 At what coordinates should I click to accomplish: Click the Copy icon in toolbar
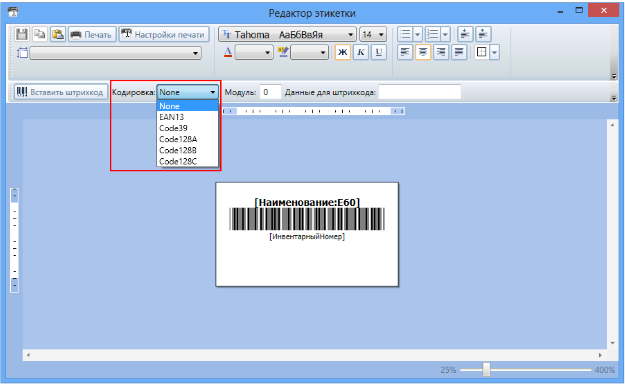[x=39, y=34]
